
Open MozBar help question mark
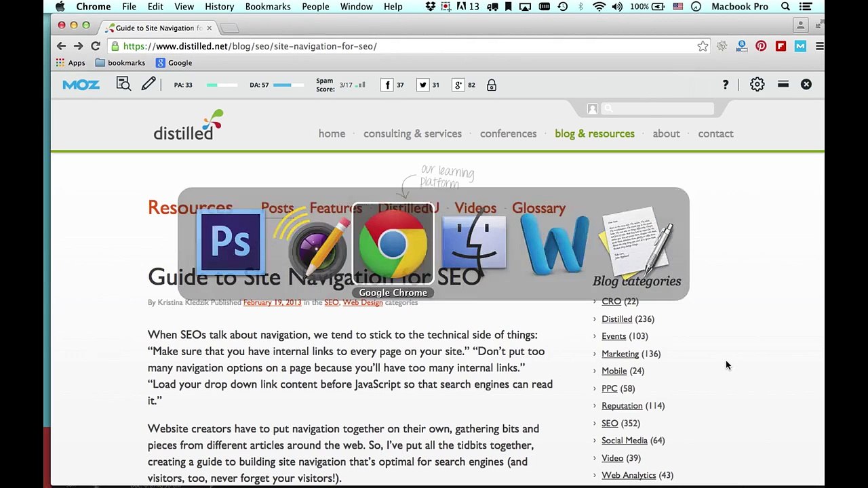pos(726,85)
